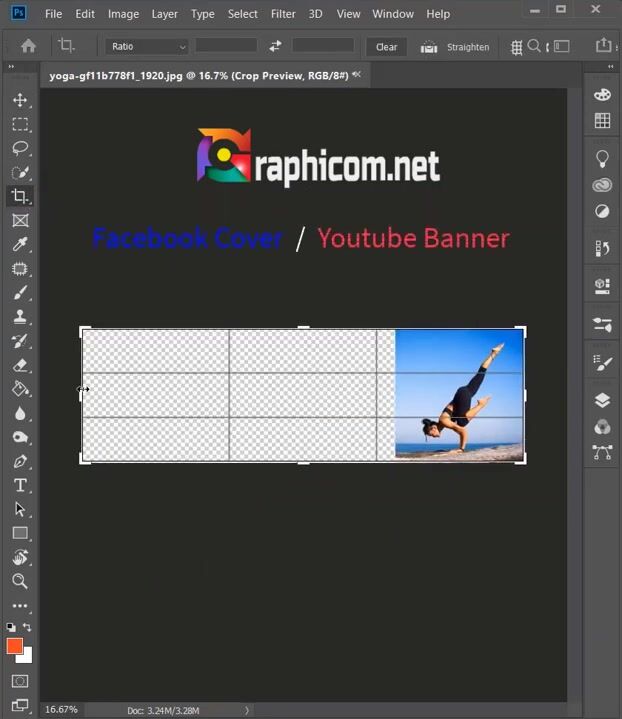The width and height of the screenshot is (622, 719).
Task: Open the Window menu
Action: (393, 14)
